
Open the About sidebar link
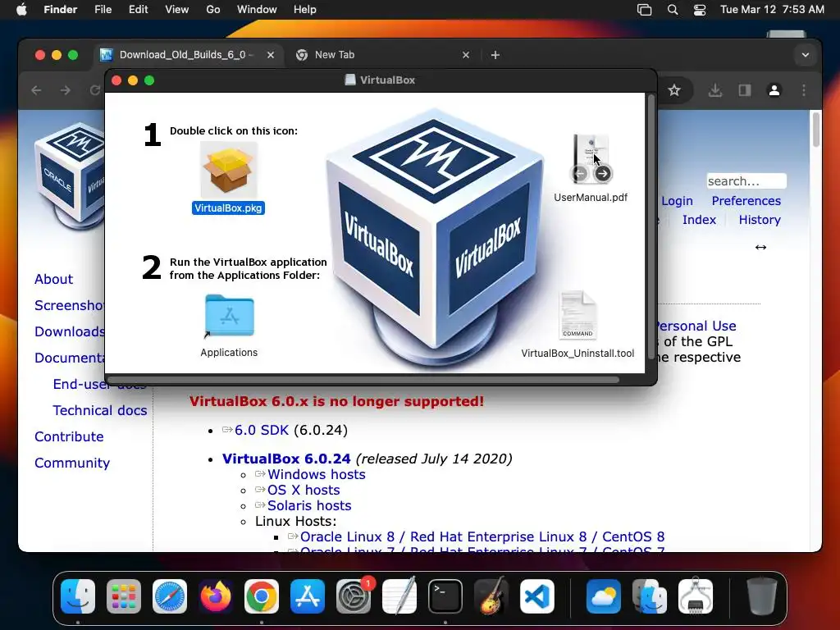pyautogui.click(x=53, y=279)
